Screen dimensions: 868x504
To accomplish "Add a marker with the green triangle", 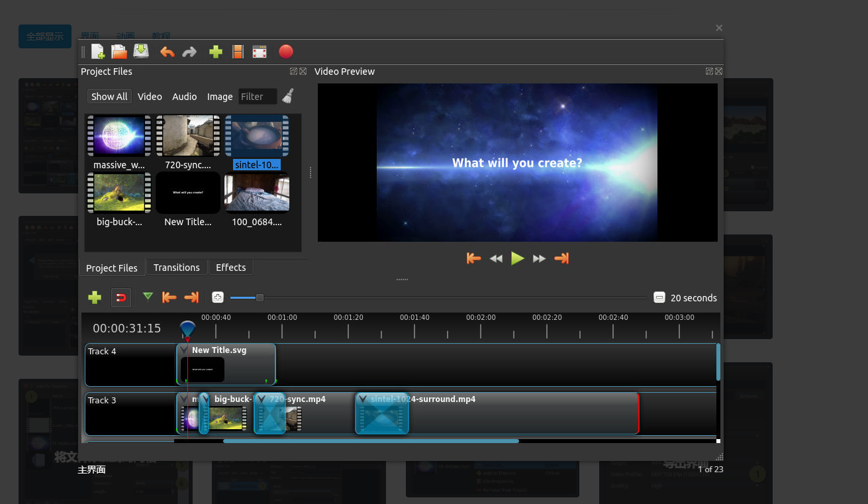I will pos(148,297).
